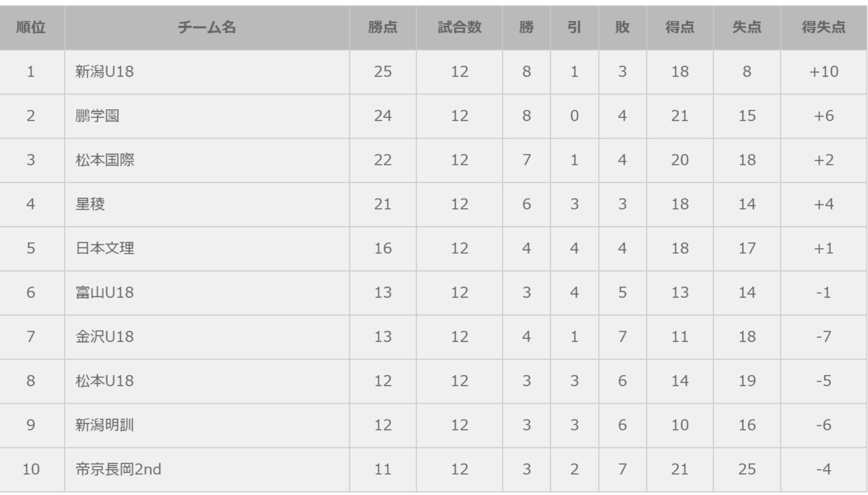Select team name 金沢U18

(104, 336)
